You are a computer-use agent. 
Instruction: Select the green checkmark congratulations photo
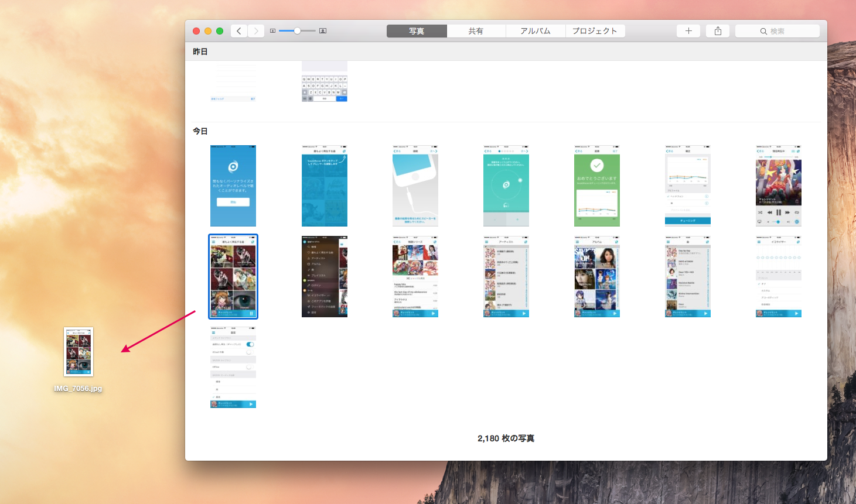coord(597,186)
